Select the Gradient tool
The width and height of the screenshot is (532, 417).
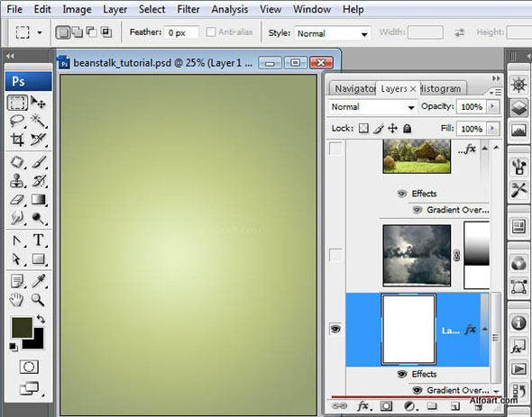39,199
